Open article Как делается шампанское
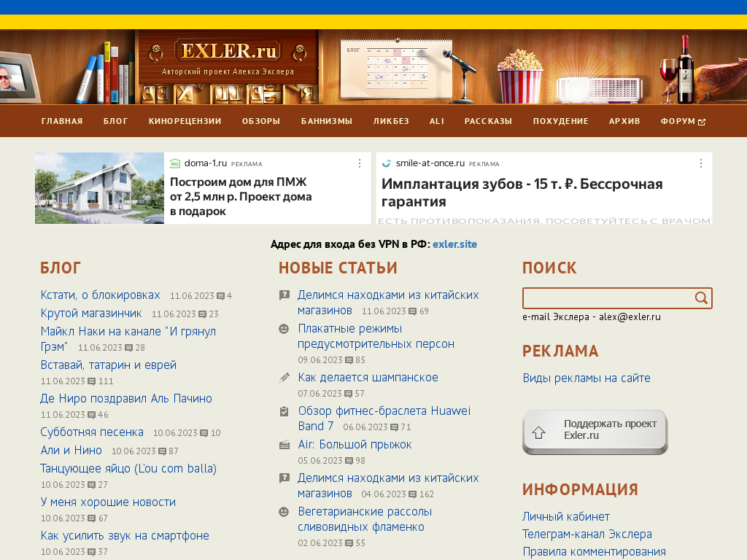The width and height of the screenshot is (747, 560). (x=368, y=378)
